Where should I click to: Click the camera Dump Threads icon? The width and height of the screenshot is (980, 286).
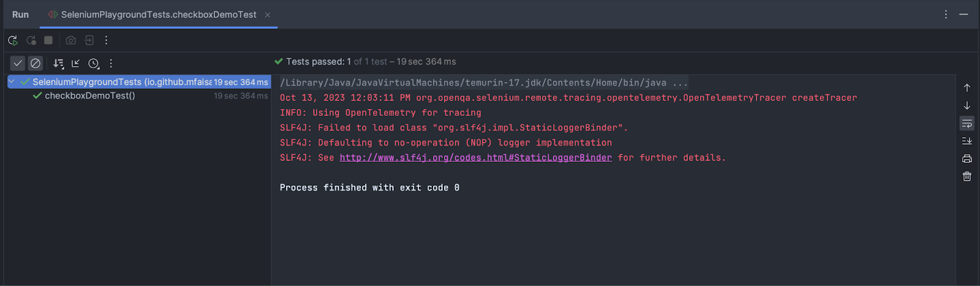(71, 40)
